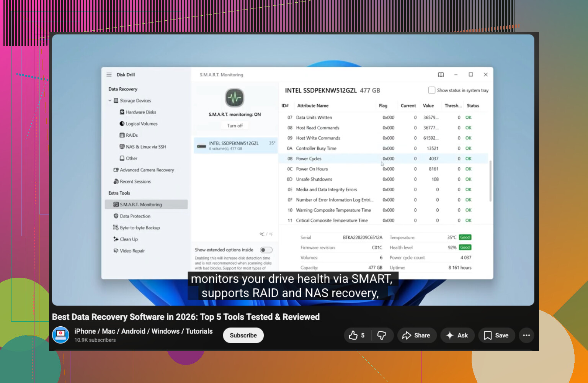Select the Controller Busy Time row
This screenshot has height=383, width=588.
[384, 149]
